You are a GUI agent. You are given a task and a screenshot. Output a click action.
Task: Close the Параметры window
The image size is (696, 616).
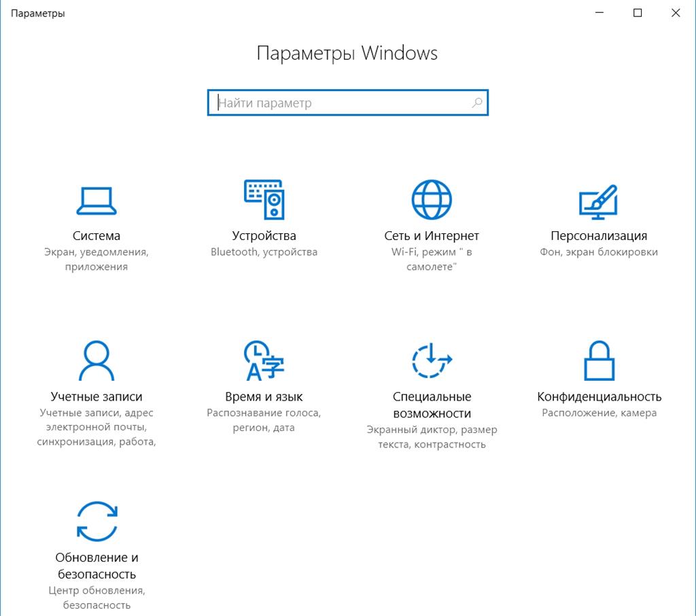[x=676, y=13]
